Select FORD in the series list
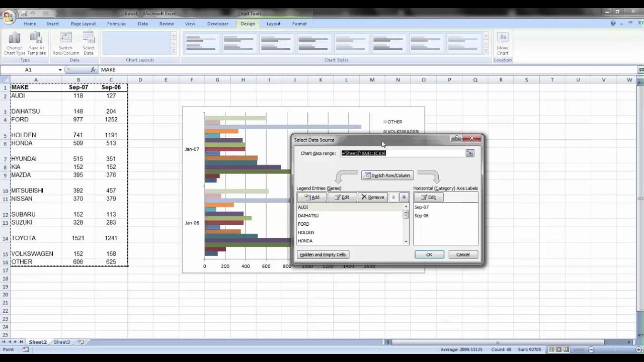Screen dimensions: 644x362 [350, 224]
